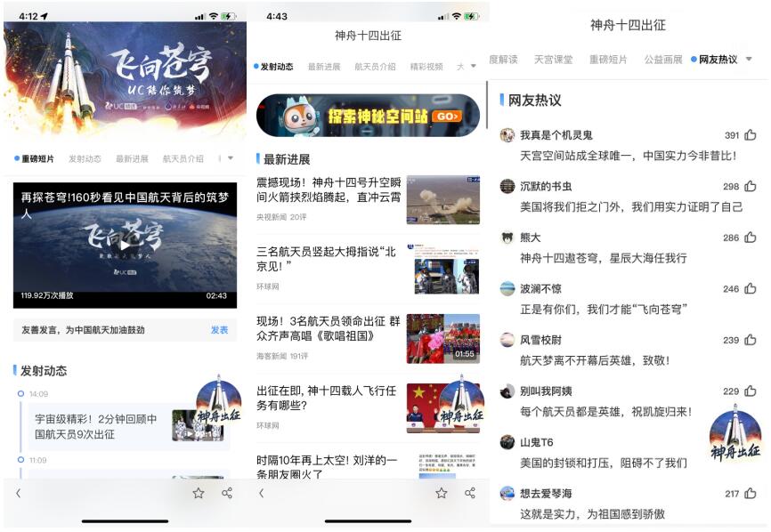Image resolution: width=771 pixels, height=532 pixels.
Task: Tap the star favorite icon in left screen
Action: pos(199,493)
